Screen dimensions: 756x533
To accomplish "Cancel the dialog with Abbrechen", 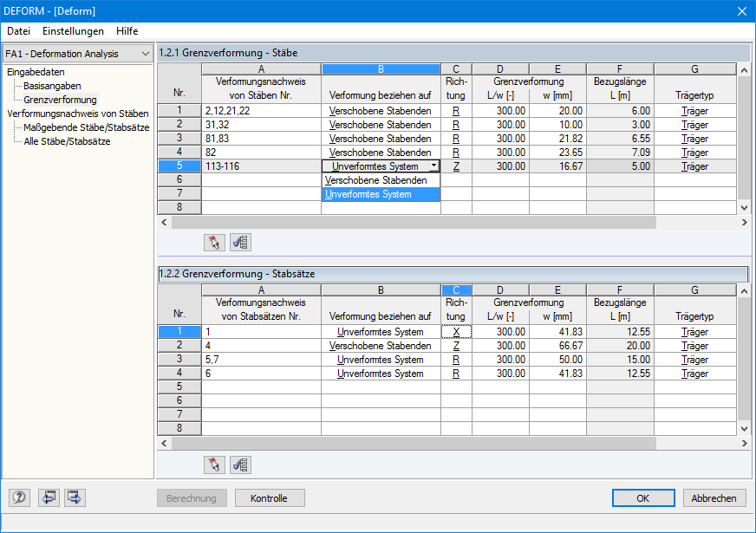I will [714, 497].
